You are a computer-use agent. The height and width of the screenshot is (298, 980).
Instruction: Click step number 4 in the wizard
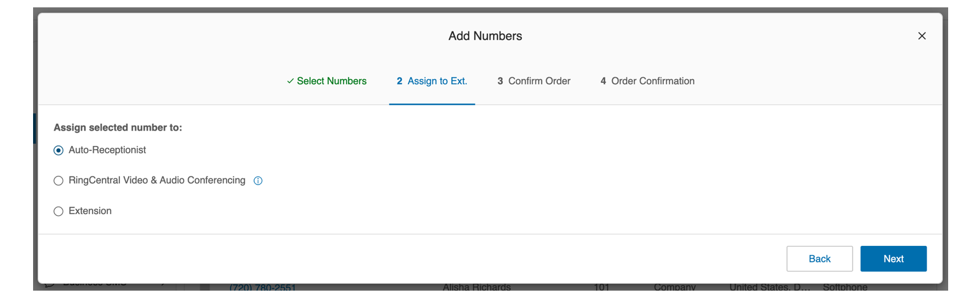click(603, 81)
